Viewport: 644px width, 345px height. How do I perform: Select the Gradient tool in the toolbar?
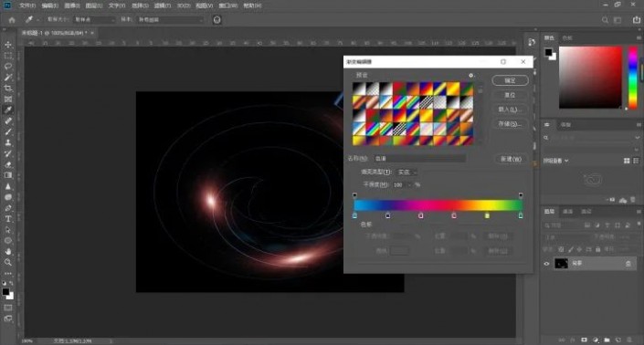point(8,175)
